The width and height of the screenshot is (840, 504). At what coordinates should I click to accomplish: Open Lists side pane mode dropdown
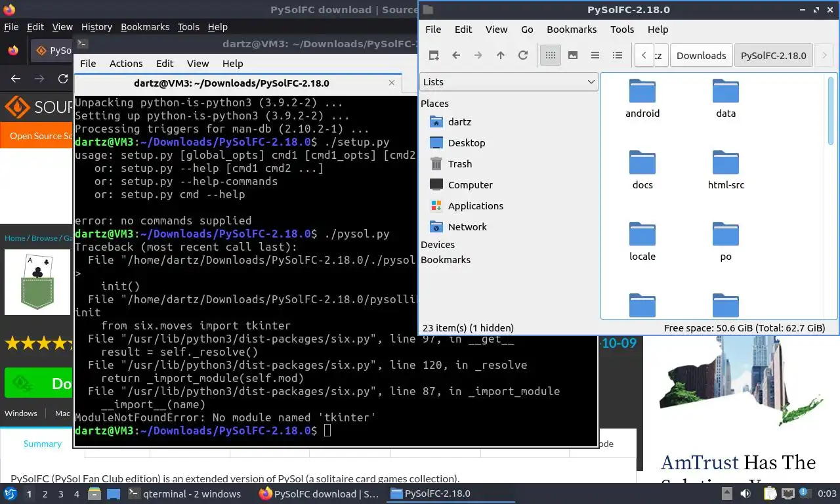tap(509, 82)
